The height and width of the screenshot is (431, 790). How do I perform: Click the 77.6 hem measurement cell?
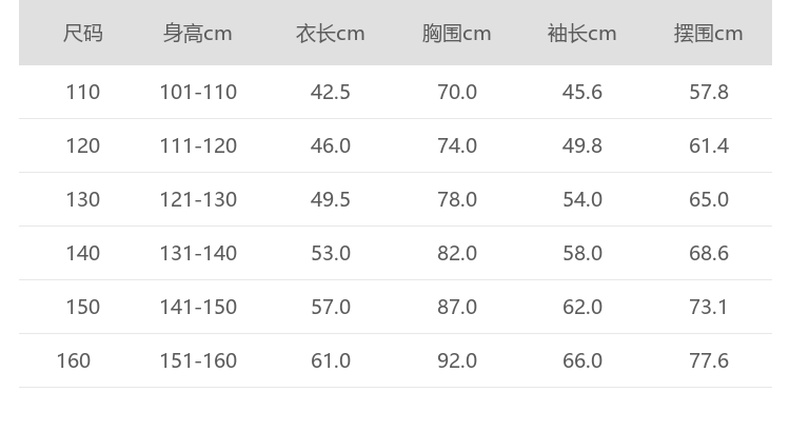pyautogui.click(x=709, y=360)
